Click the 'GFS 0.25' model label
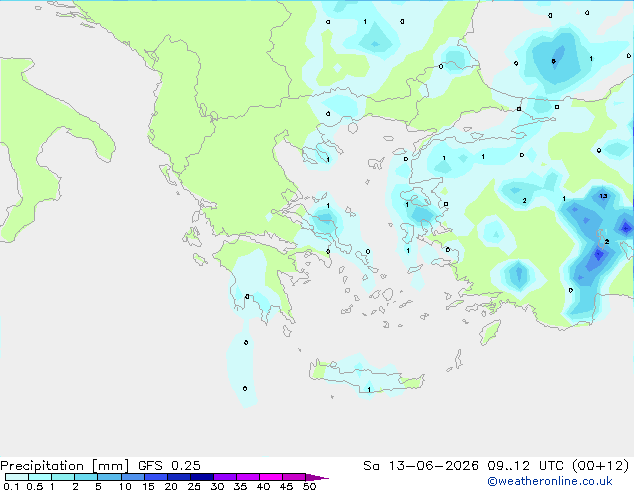Image resolution: width=634 pixels, height=490 pixels. pyautogui.click(x=169, y=466)
